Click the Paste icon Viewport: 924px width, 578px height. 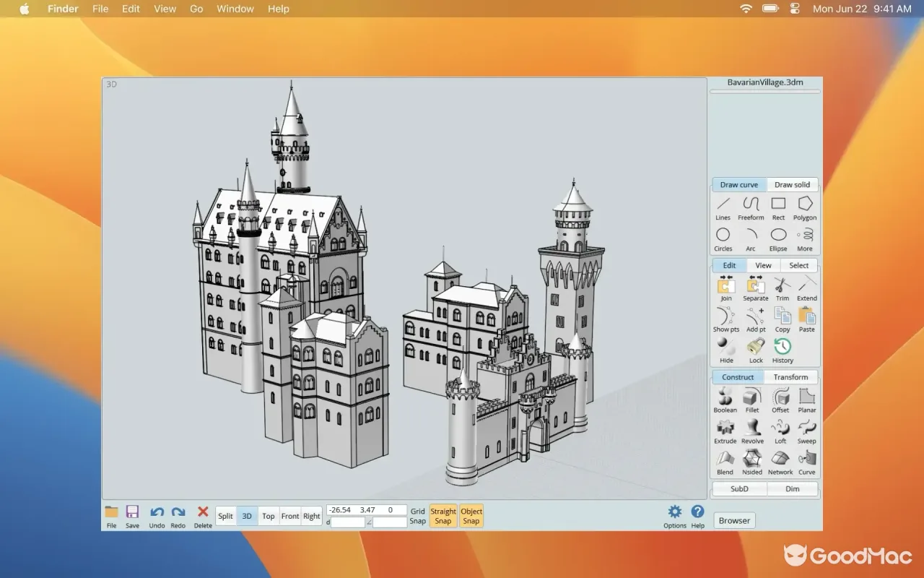[x=807, y=320]
